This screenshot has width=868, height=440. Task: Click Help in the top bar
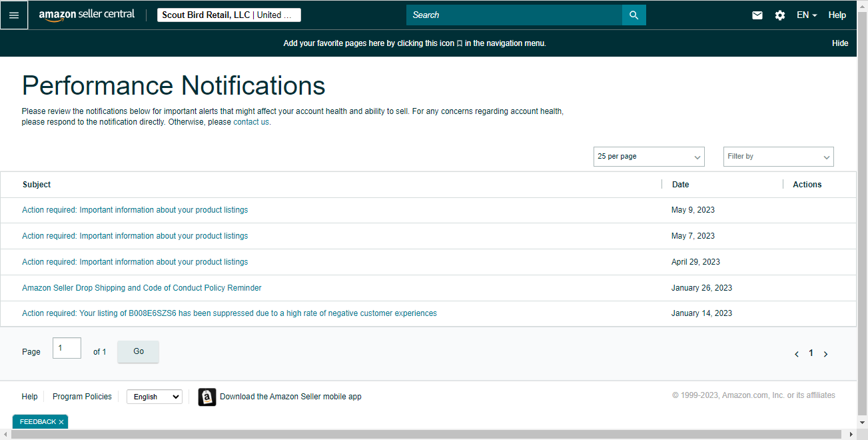pos(837,15)
